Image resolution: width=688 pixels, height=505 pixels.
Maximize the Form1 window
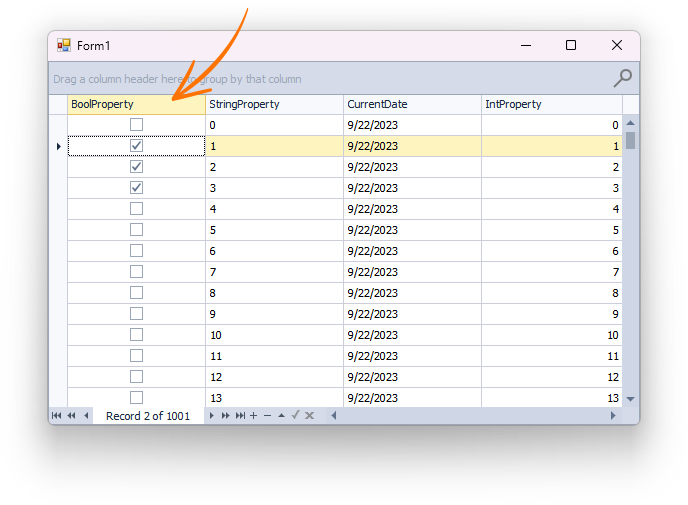tap(571, 45)
